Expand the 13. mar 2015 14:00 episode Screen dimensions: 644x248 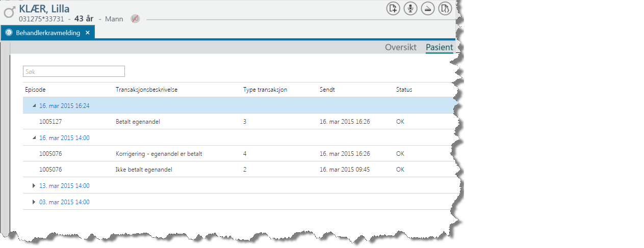coord(34,186)
